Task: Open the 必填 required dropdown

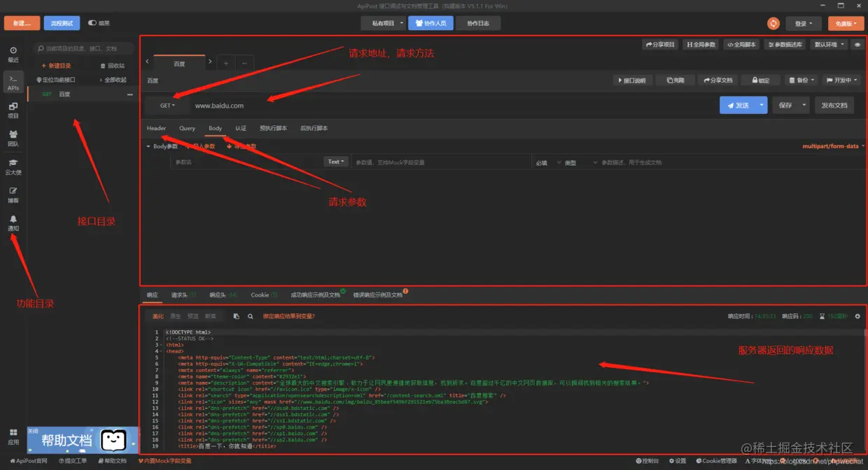Action: (549, 162)
